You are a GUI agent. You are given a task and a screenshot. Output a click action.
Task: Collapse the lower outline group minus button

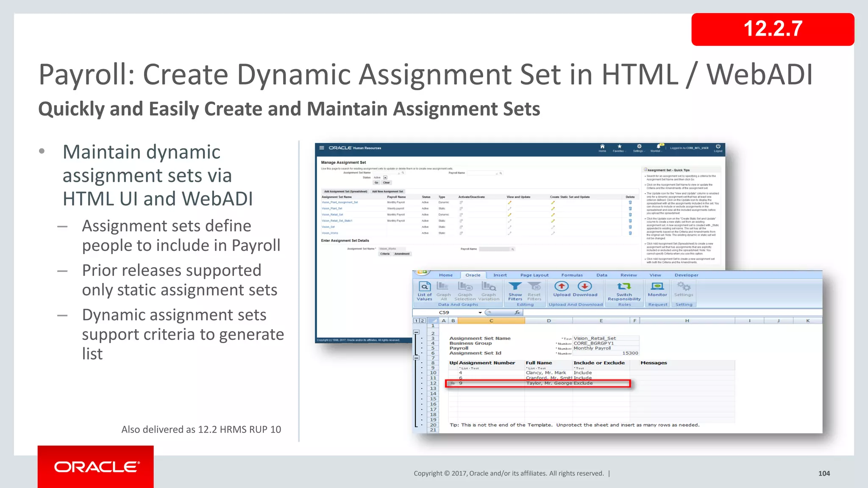pos(416,358)
